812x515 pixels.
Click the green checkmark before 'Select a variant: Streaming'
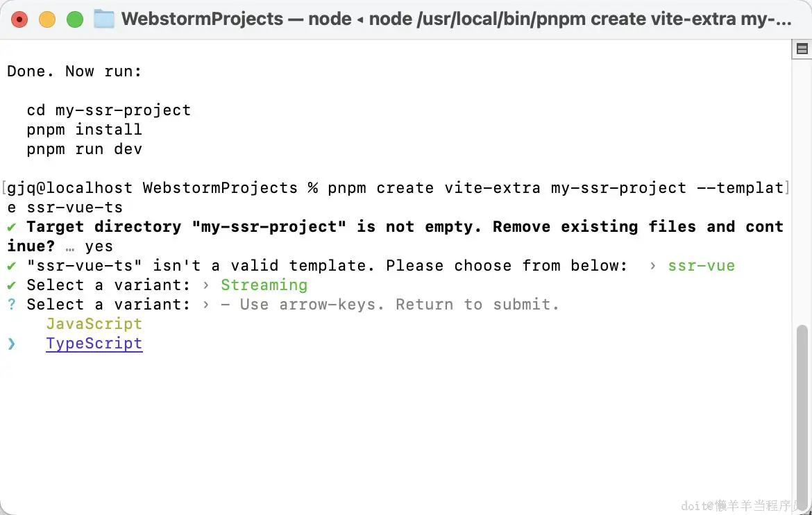(x=11, y=285)
